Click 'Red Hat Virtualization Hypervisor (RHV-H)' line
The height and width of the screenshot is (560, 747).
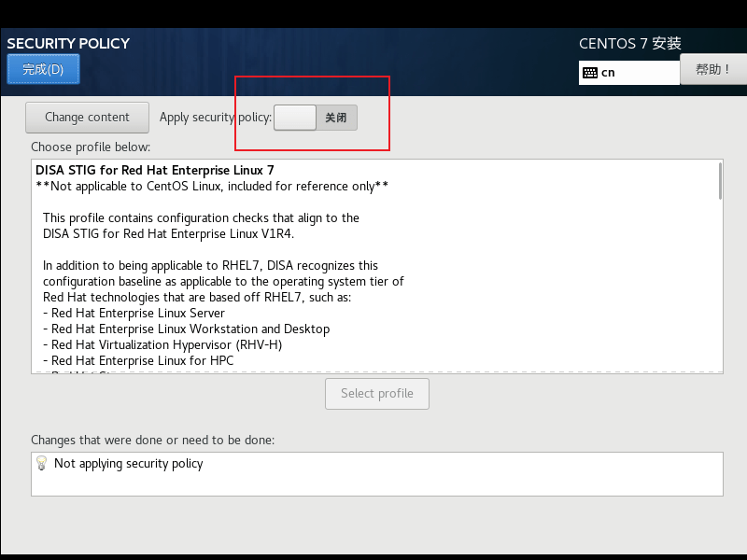[x=166, y=345]
